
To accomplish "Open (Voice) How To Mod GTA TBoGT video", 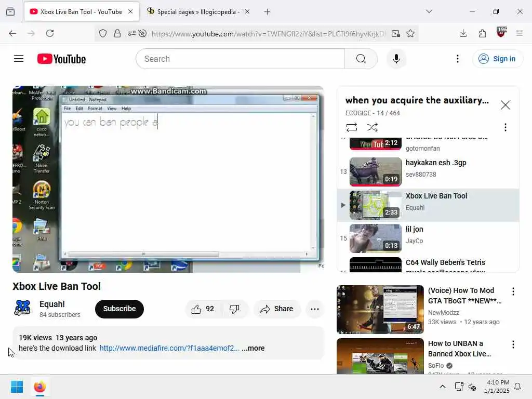I will click(380, 310).
